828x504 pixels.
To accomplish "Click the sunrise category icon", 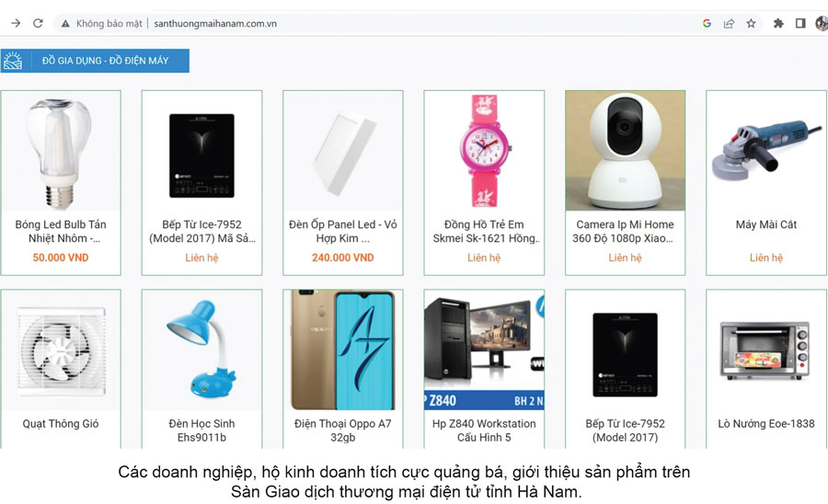I will click(x=13, y=61).
